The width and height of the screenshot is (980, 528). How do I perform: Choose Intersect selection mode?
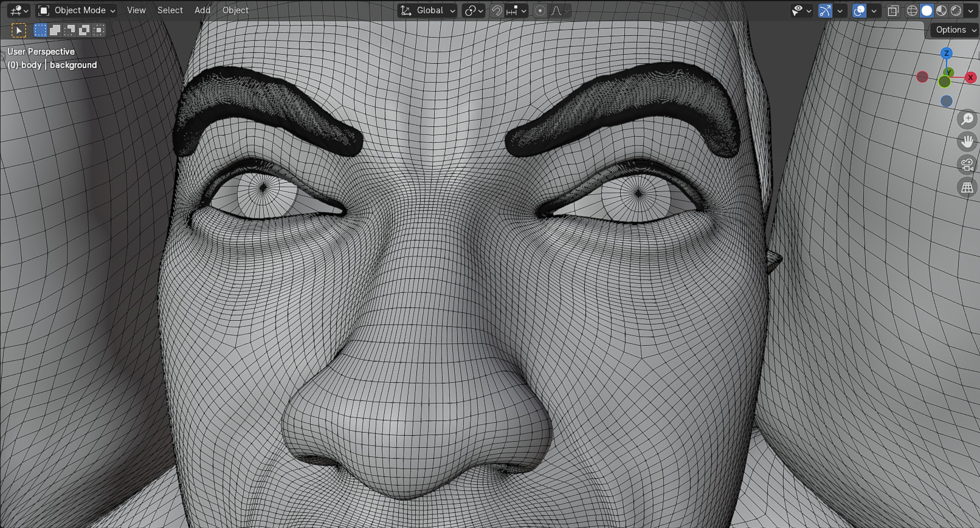98,30
